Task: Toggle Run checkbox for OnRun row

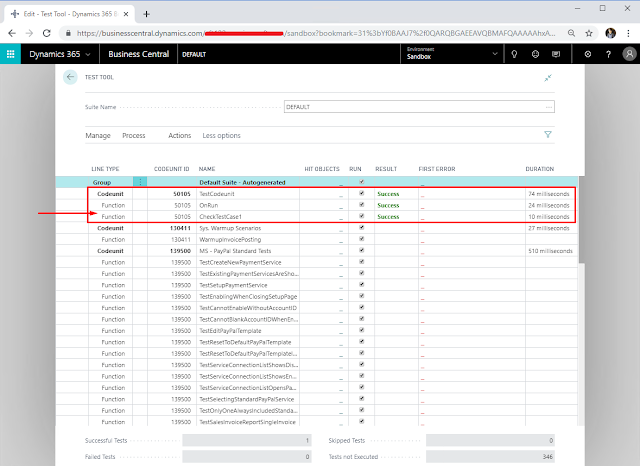Action: click(x=361, y=204)
